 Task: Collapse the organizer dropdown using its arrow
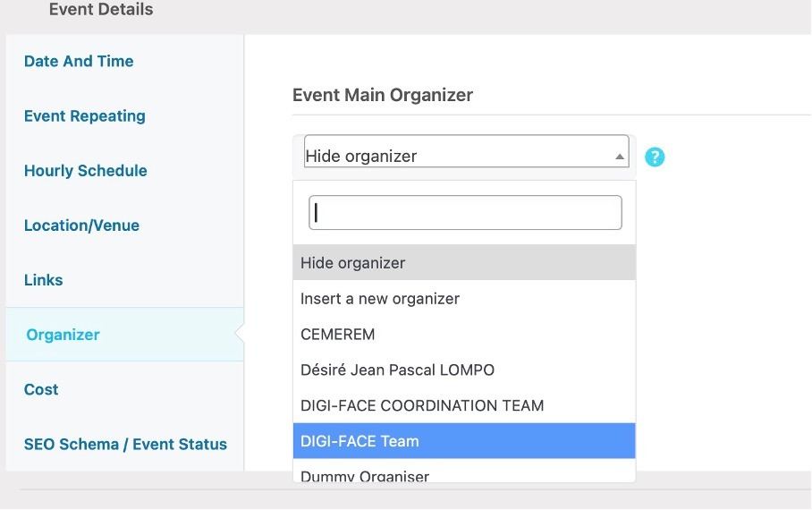coord(620,157)
